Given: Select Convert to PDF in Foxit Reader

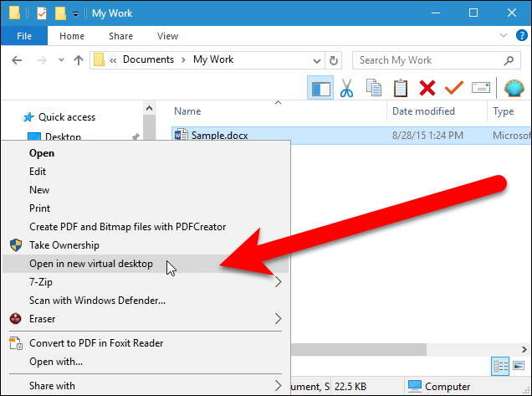Looking at the screenshot, I should [x=146, y=343].
